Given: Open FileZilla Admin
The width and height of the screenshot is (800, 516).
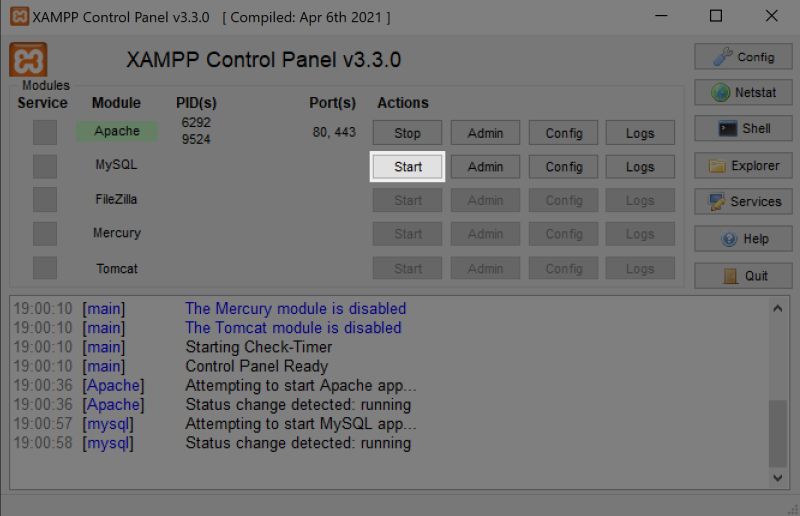Looking at the screenshot, I should click(x=485, y=200).
